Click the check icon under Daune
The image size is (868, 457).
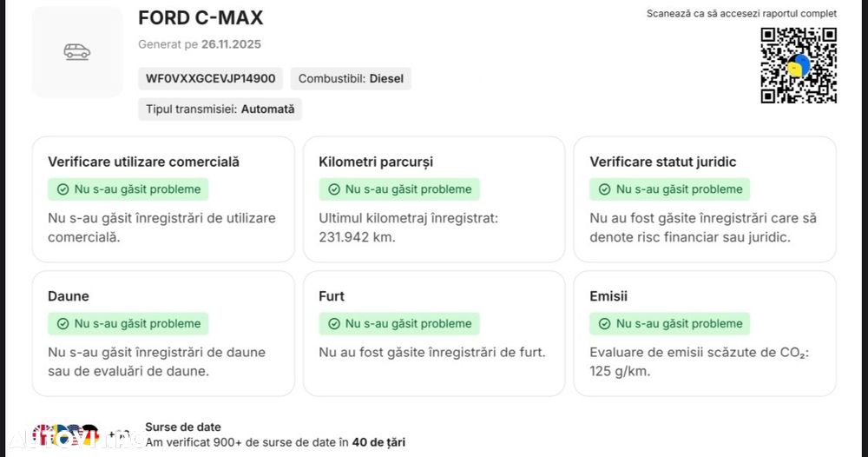pyautogui.click(x=62, y=324)
